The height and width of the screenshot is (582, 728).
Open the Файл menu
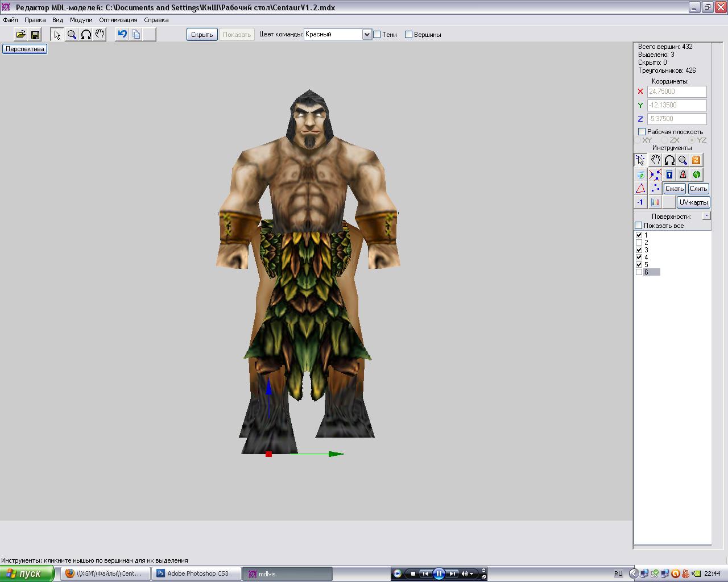click(x=11, y=20)
